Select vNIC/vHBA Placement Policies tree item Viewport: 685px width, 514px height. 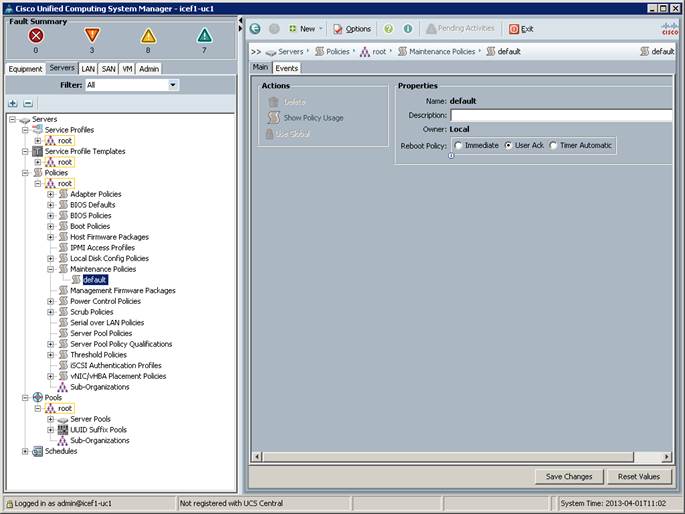click(x=118, y=376)
